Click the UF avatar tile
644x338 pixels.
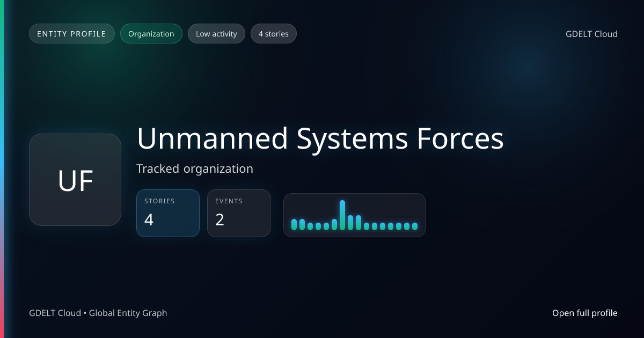point(75,180)
